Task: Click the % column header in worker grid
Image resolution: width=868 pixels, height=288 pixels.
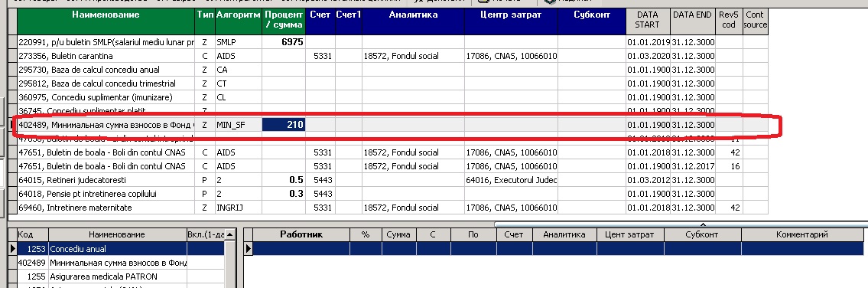Action: click(365, 234)
